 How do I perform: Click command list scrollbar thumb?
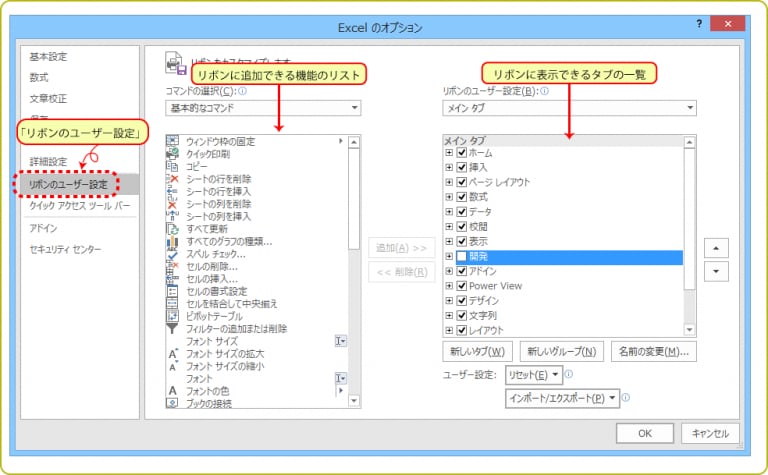click(x=354, y=199)
